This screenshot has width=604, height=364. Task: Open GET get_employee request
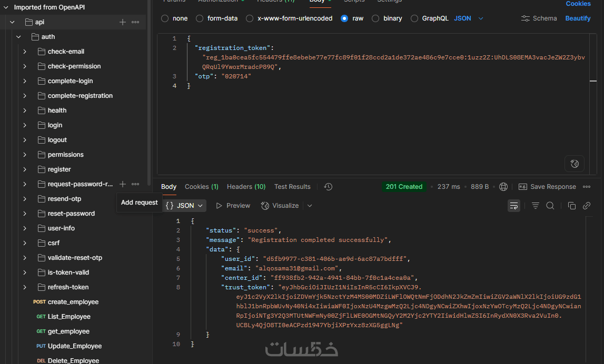tap(63, 331)
